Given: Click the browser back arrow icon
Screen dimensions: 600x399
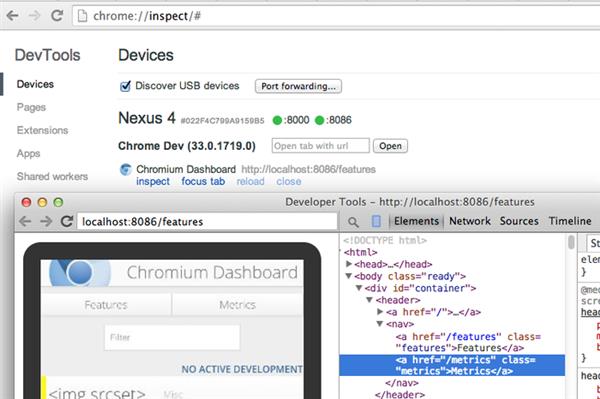Looking at the screenshot, I should 12,16.
